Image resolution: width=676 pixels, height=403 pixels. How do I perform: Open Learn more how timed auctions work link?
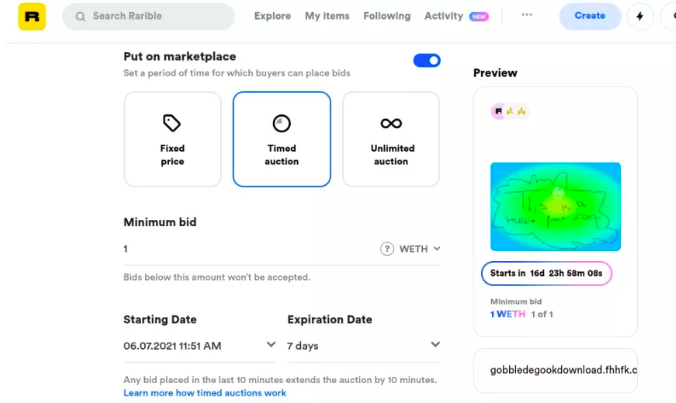(x=205, y=393)
